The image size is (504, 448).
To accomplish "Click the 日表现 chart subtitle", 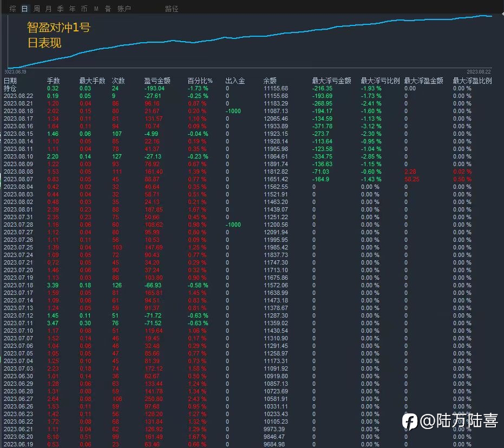I will 44,43.
